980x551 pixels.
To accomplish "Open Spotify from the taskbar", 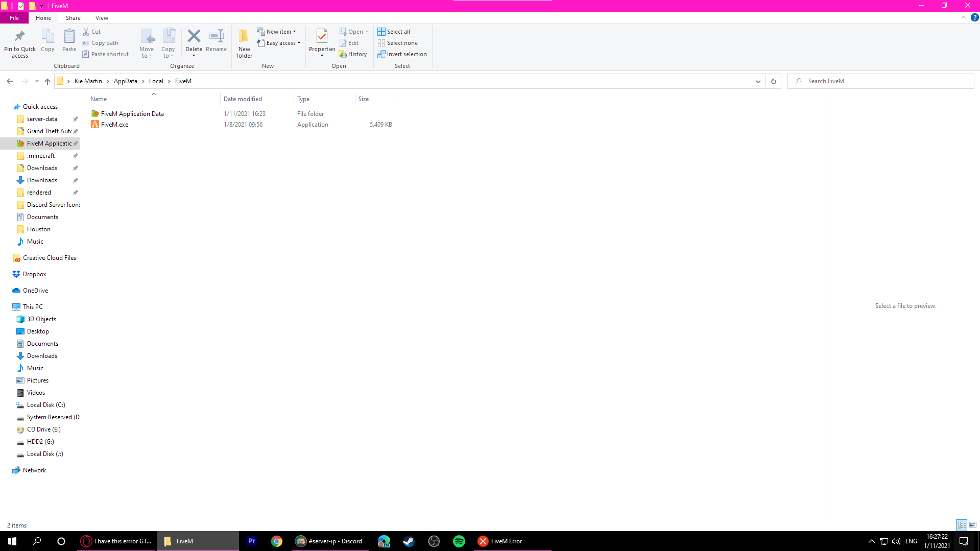I will point(459,541).
